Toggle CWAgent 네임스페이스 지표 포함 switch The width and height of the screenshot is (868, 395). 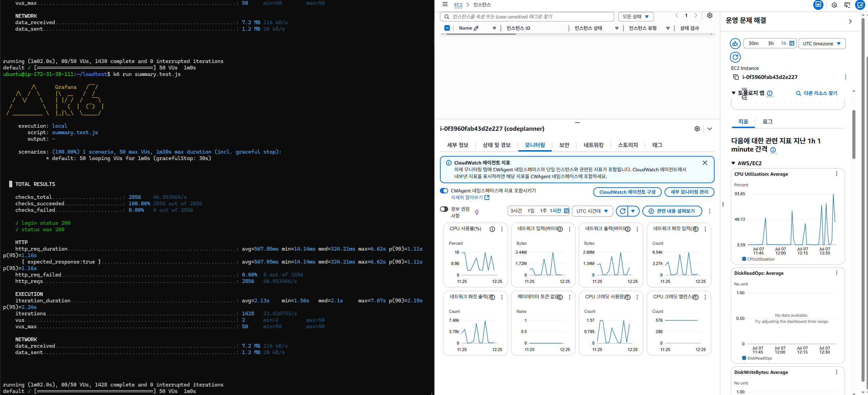coord(444,191)
